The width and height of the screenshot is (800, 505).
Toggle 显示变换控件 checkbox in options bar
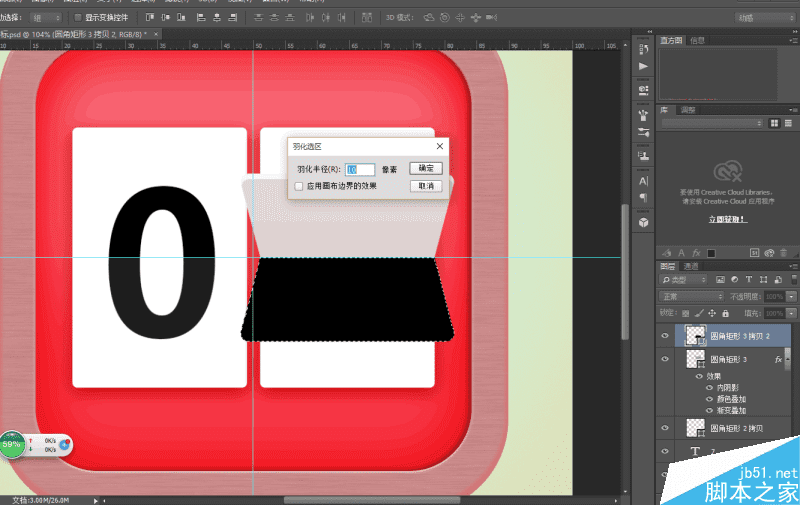[x=78, y=17]
